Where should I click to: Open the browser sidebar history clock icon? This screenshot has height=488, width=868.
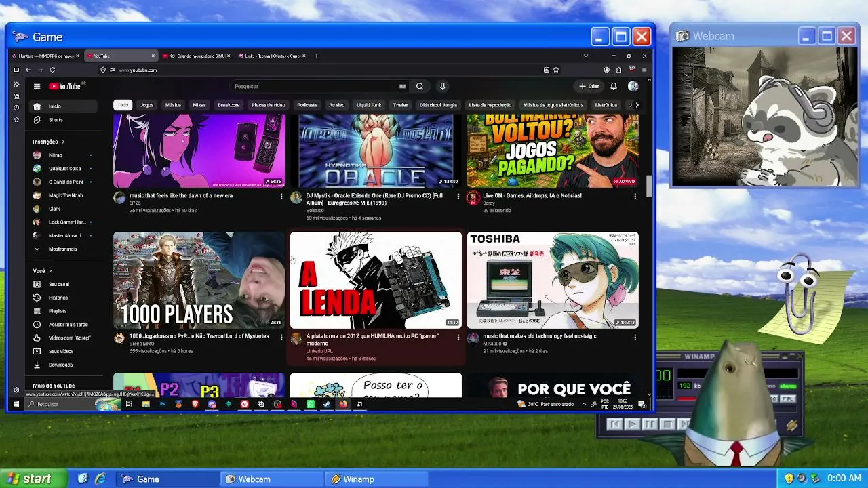(16, 108)
